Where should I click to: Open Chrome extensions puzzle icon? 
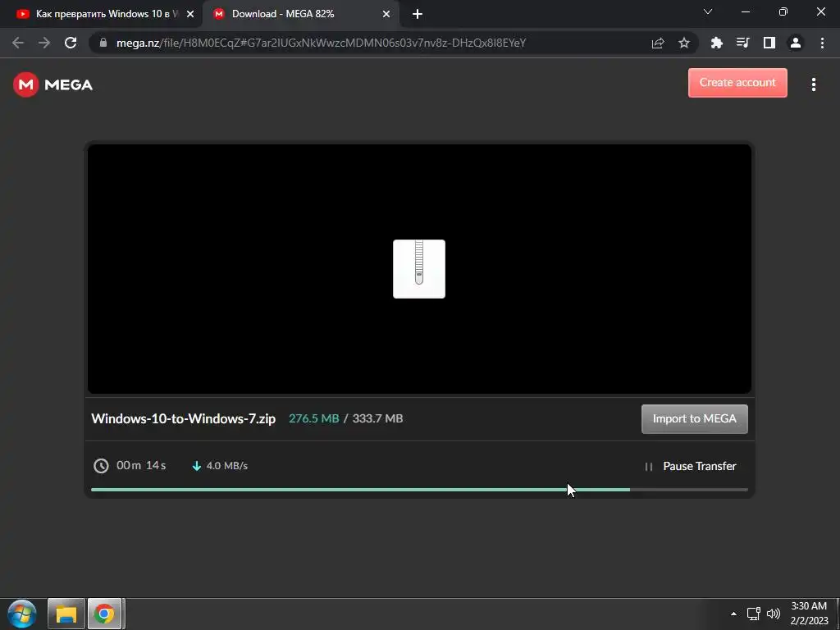point(716,43)
